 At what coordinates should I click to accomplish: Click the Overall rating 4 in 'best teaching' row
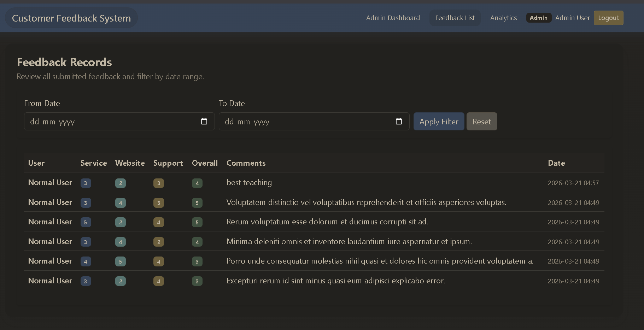(x=197, y=183)
